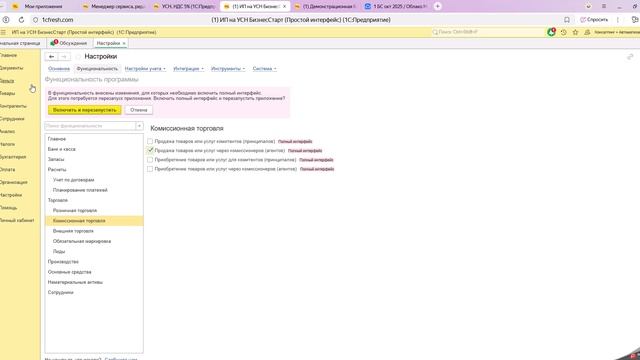
Task: Expand the Инструменты dropdown
Action: (x=228, y=69)
